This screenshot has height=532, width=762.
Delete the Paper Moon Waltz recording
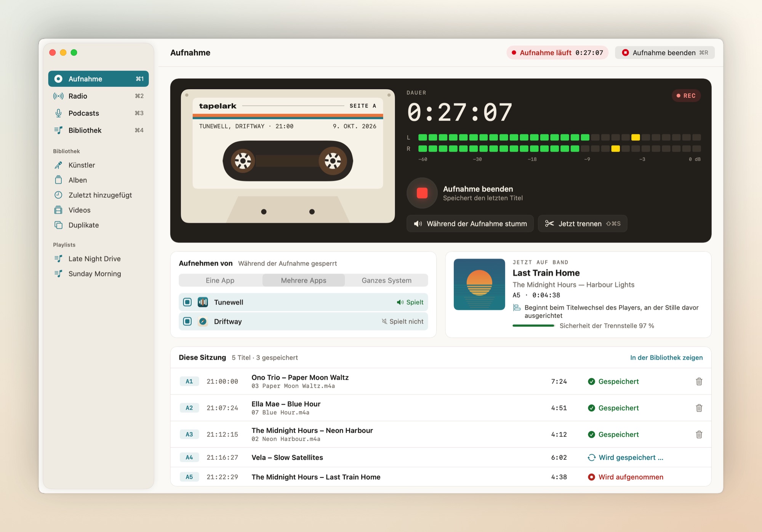(699, 381)
